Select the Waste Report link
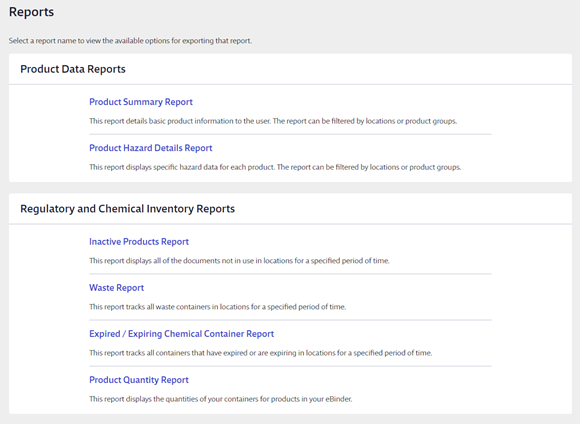This screenshot has height=424, width=580. (117, 287)
